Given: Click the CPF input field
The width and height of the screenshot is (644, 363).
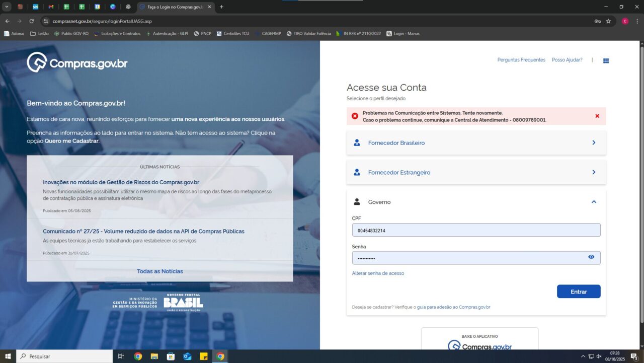Looking at the screenshot, I should (x=476, y=230).
